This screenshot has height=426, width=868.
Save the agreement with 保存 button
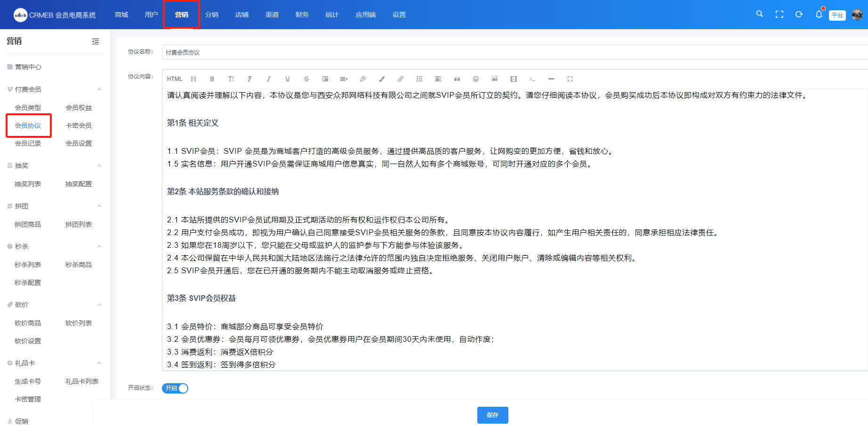click(493, 415)
